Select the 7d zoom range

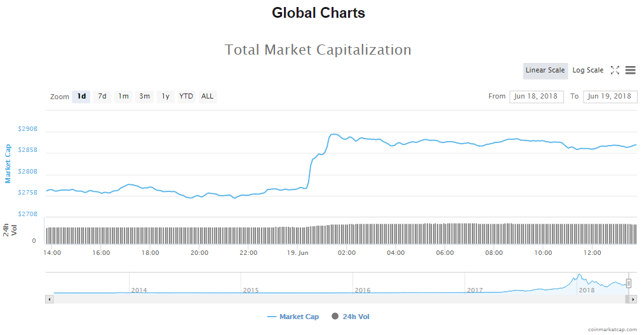click(x=102, y=97)
